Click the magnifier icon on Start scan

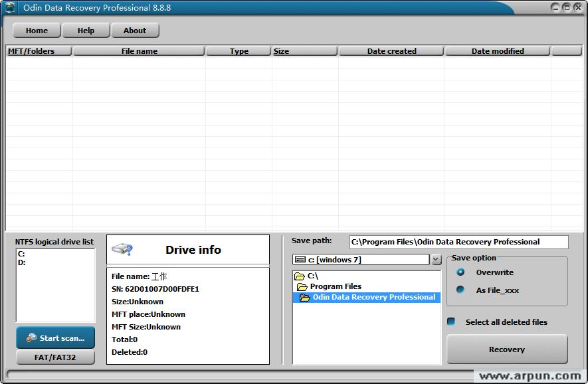coord(31,337)
